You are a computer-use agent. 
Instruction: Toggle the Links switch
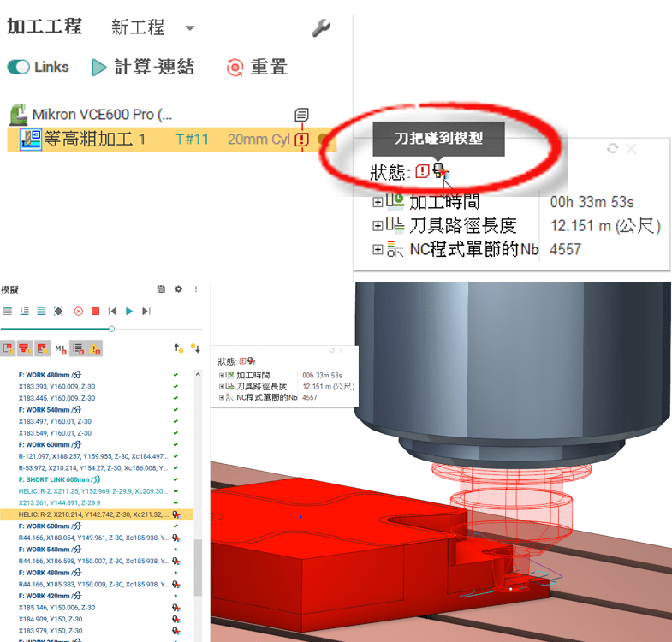coord(19,68)
